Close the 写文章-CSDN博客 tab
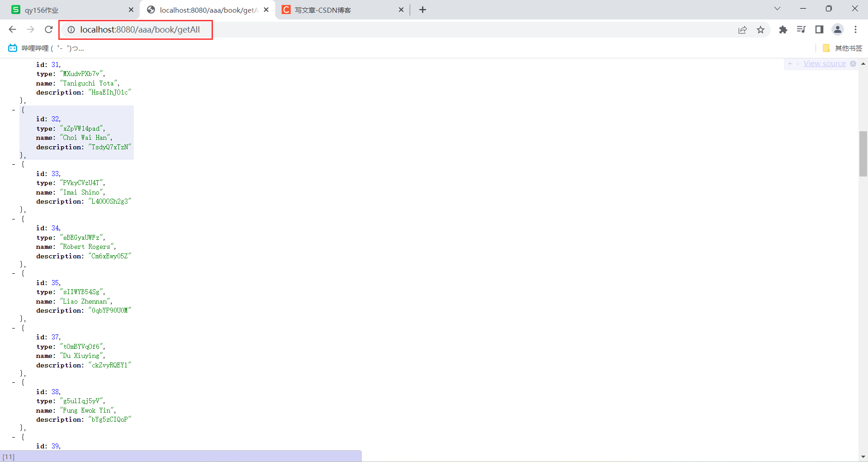This screenshot has width=868, height=462. coord(401,10)
